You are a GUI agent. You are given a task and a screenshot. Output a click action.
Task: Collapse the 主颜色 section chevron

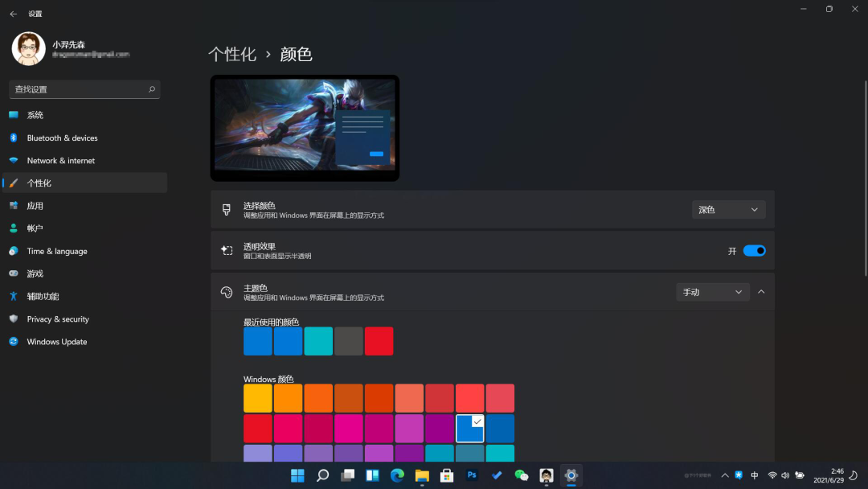coord(761,292)
